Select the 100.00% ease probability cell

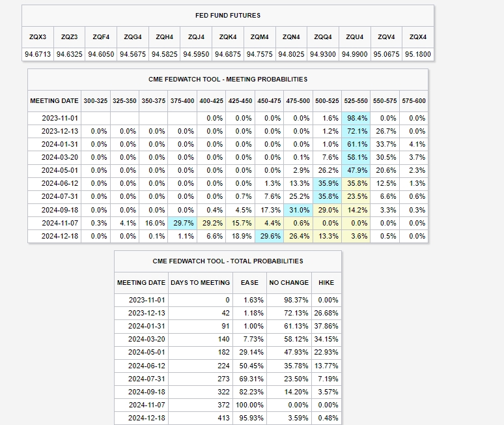click(250, 405)
